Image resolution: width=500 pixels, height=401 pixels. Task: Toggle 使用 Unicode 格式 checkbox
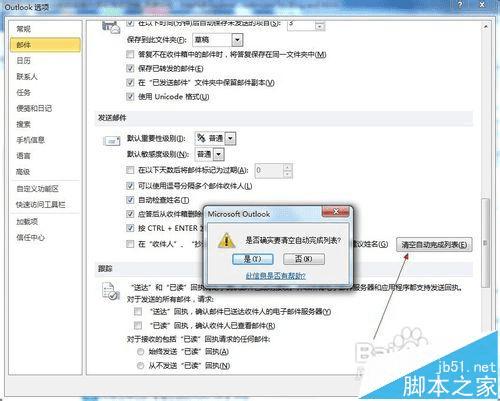pyautogui.click(x=130, y=97)
